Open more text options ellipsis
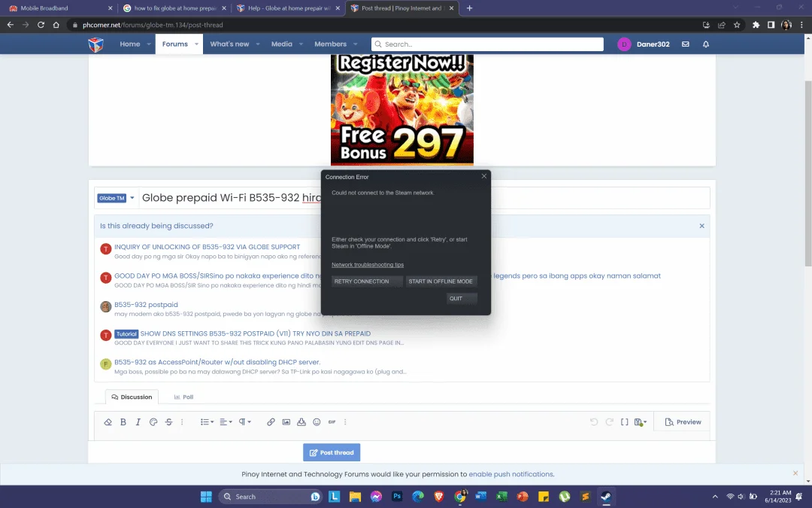This screenshot has height=508, width=812. [182, 422]
